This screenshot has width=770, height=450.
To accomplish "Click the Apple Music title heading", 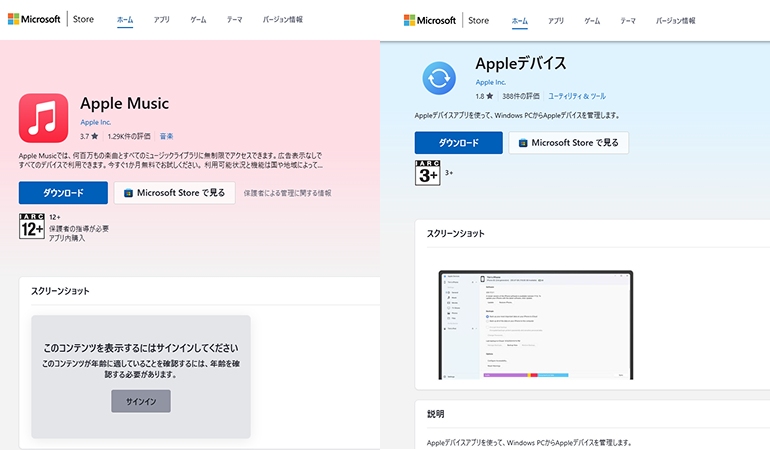I will pyautogui.click(x=125, y=103).
